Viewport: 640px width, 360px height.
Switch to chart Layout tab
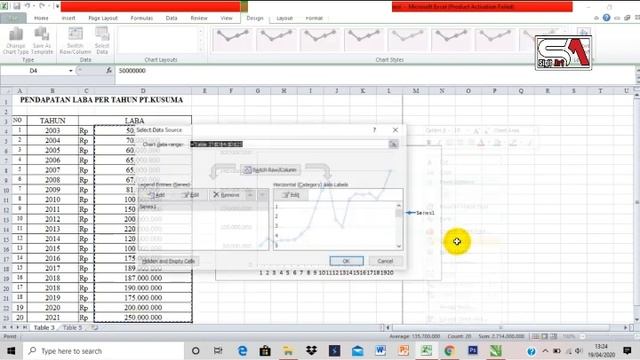point(284,18)
